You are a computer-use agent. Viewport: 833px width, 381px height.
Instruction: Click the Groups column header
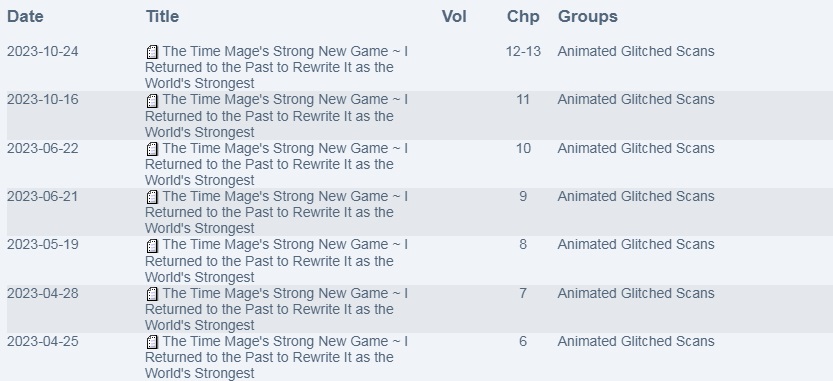(588, 16)
